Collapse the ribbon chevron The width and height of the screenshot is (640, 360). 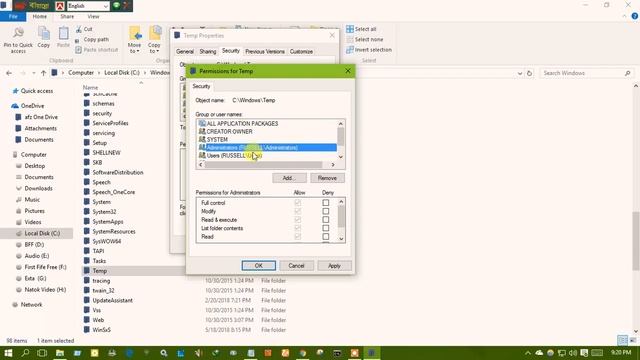tap(624, 16)
